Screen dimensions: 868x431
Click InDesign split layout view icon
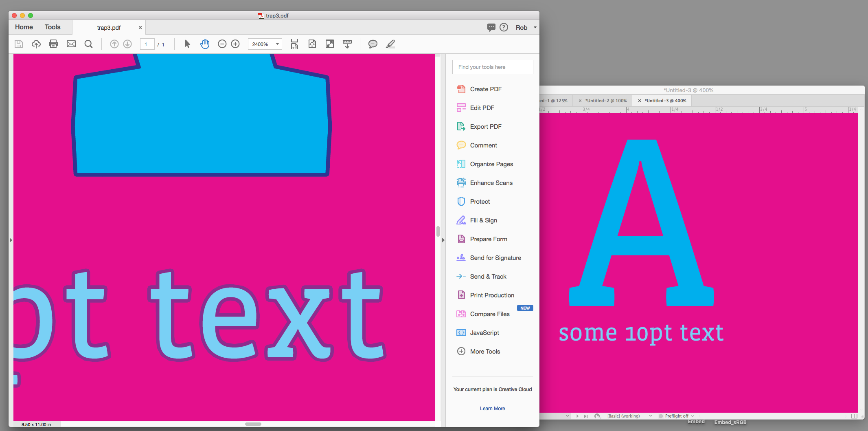coord(854,416)
